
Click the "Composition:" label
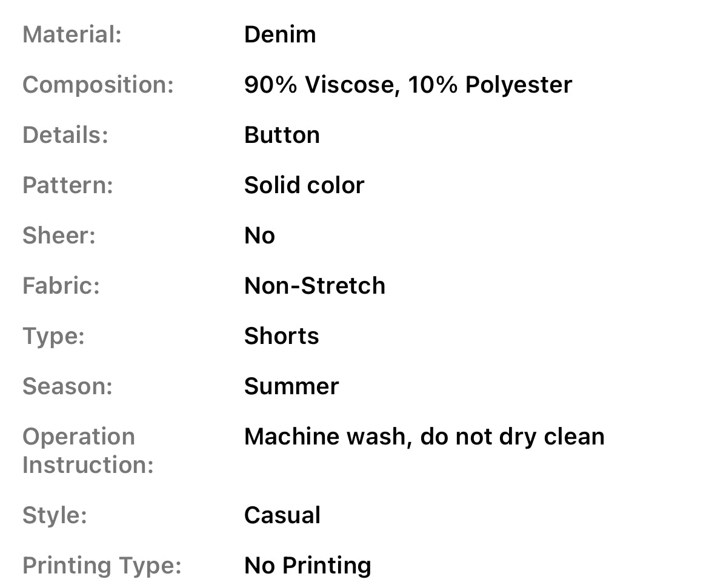98,85
